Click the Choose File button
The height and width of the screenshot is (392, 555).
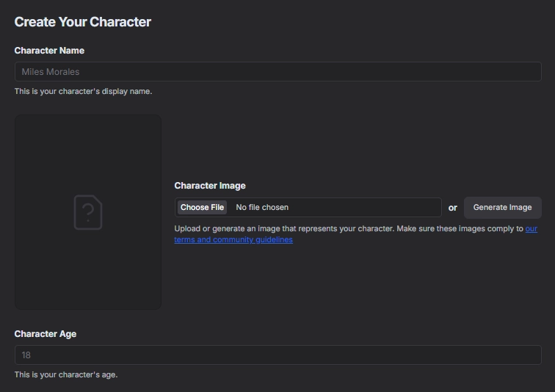click(202, 207)
